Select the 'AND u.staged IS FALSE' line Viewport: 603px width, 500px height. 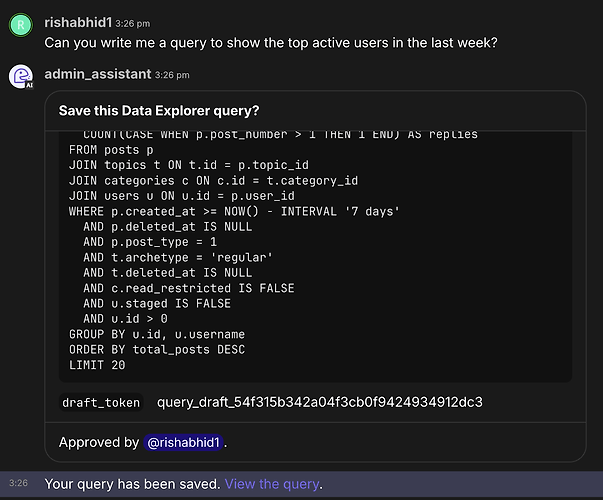(157, 304)
